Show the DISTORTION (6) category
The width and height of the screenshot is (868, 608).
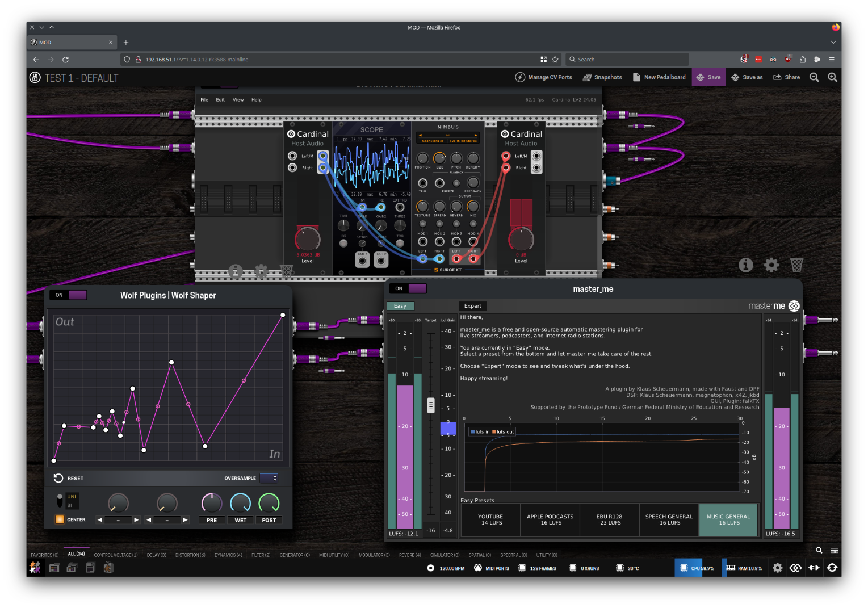[x=190, y=555]
